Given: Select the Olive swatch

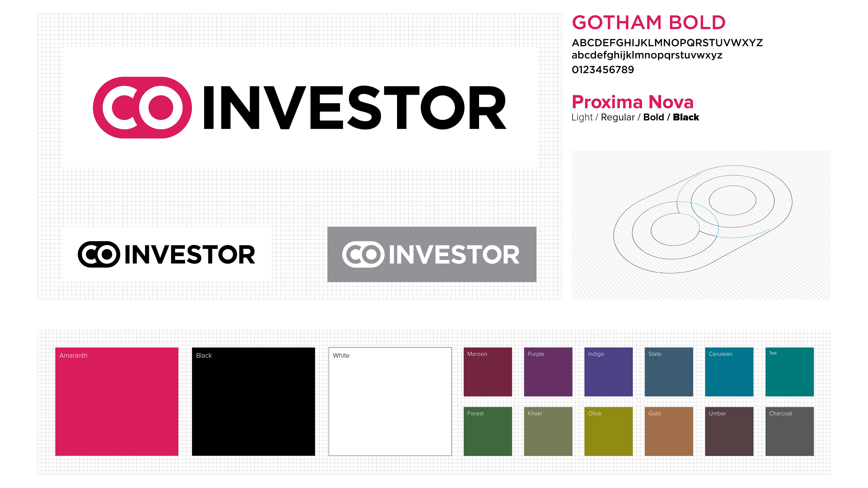Looking at the screenshot, I should pos(608,431).
